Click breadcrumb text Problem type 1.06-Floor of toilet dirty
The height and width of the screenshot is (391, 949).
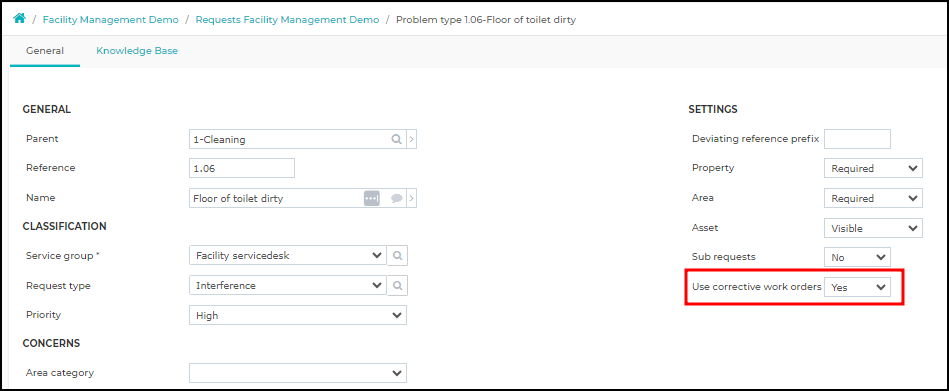pyautogui.click(x=485, y=19)
